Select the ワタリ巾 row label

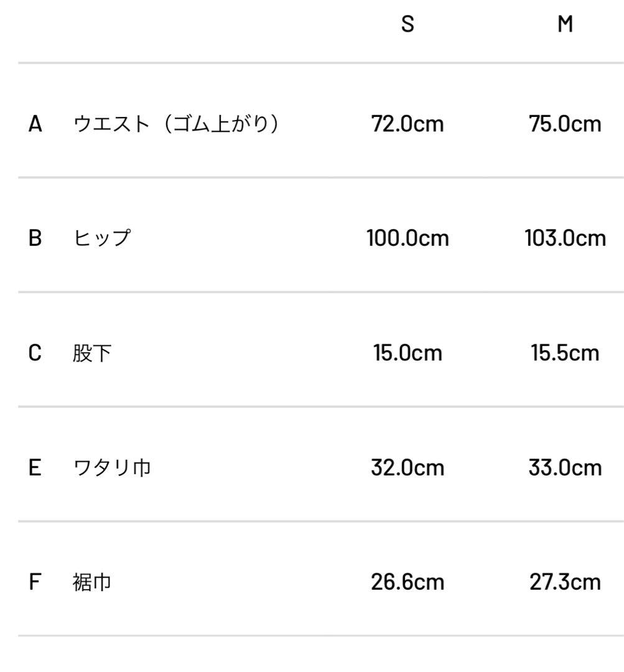coord(112,468)
